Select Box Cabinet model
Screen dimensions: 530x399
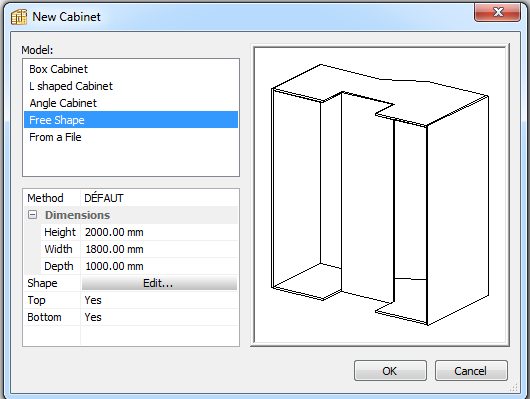pyautogui.click(x=131, y=69)
